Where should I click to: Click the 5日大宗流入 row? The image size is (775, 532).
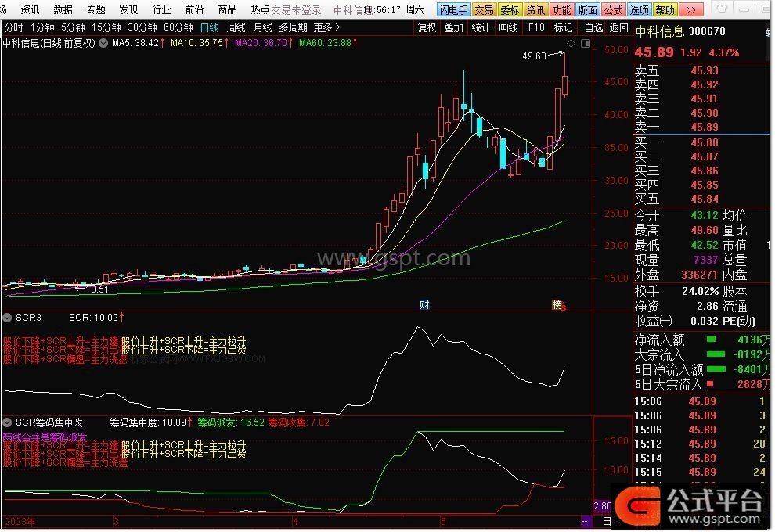pyautogui.click(x=702, y=384)
